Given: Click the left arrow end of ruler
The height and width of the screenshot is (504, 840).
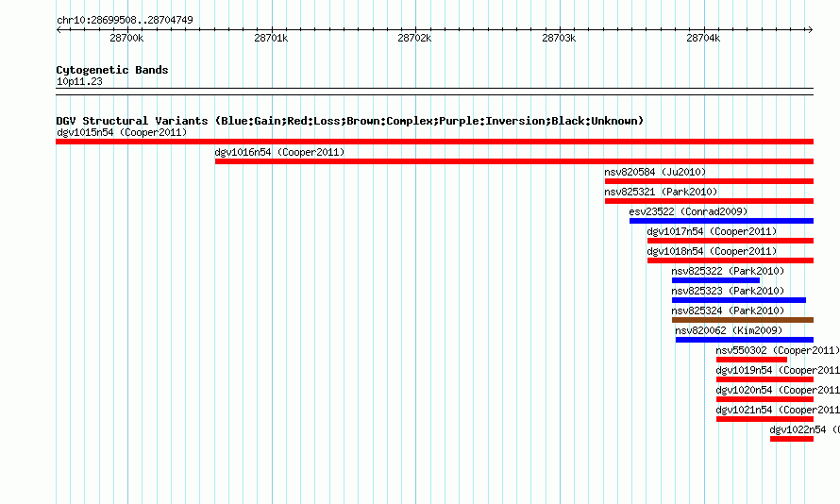Looking at the screenshot, I should (x=59, y=30).
